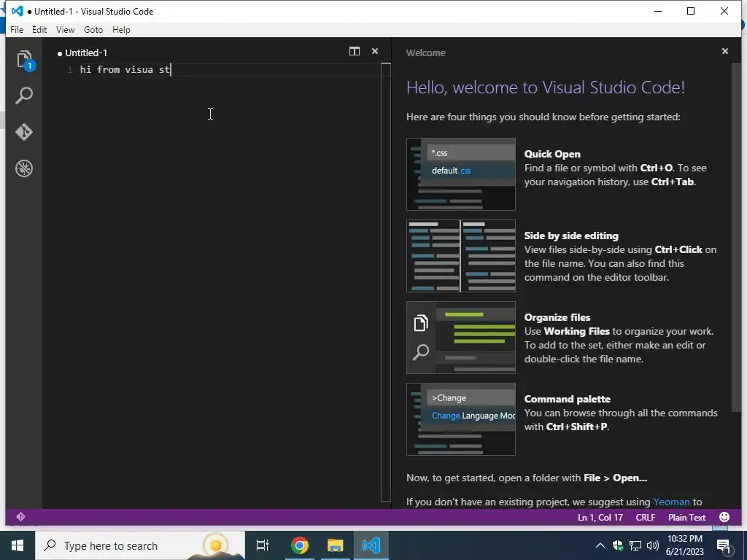Click the 'Quick Open' heading text
The image size is (747, 560).
(x=552, y=154)
